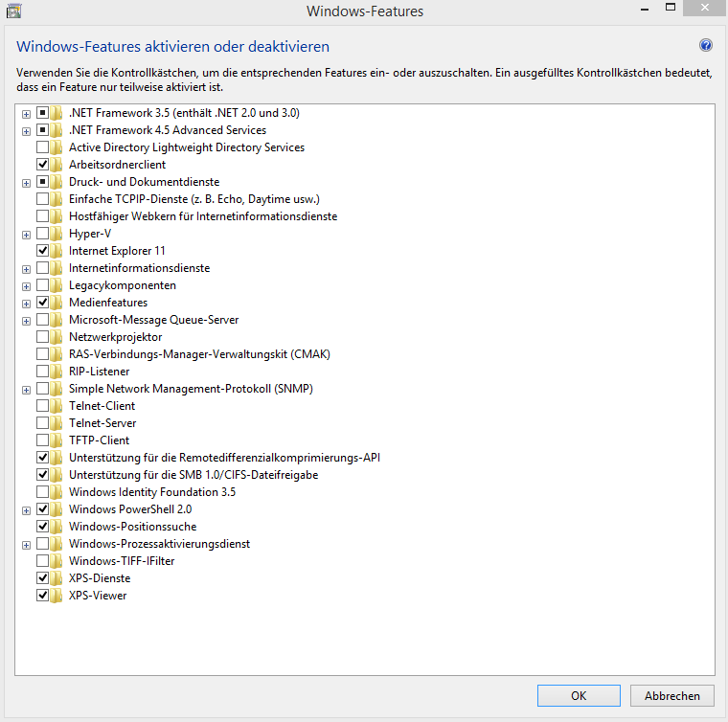Expand the .NET Framework 3.5 node
This screenshot has height=722, width=728.
pos(27,114)
